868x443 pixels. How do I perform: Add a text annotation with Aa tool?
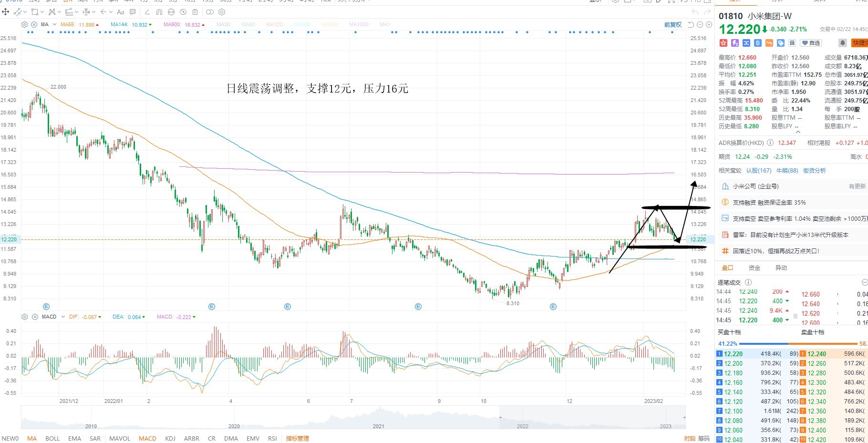[120, 12]
